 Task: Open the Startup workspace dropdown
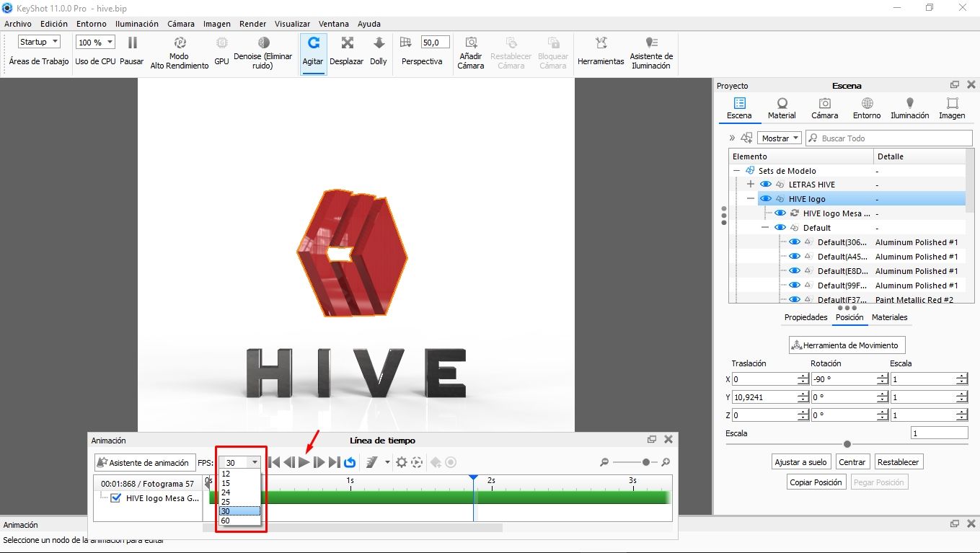pos(39,42)
